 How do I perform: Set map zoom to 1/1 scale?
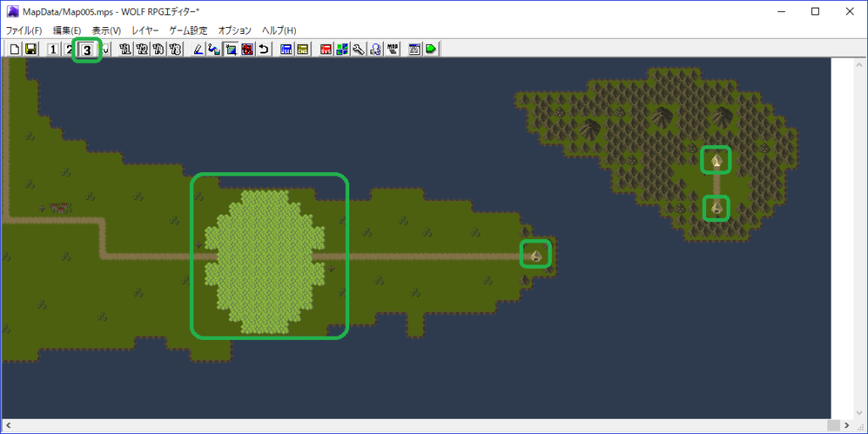click(125, 49)
